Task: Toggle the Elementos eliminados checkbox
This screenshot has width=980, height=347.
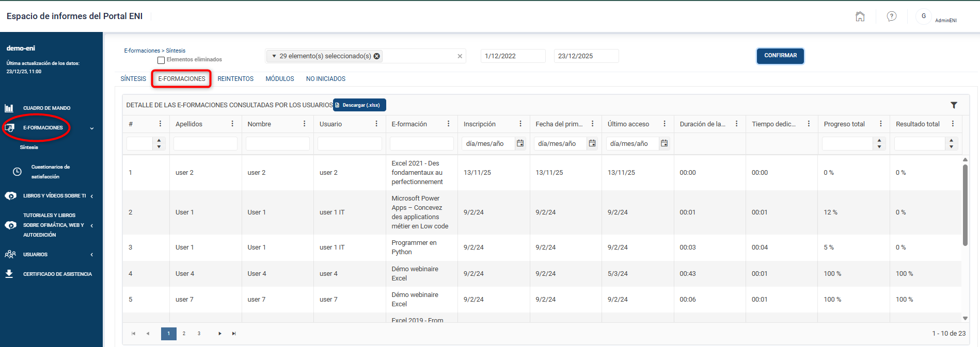Action: (161, 60)
